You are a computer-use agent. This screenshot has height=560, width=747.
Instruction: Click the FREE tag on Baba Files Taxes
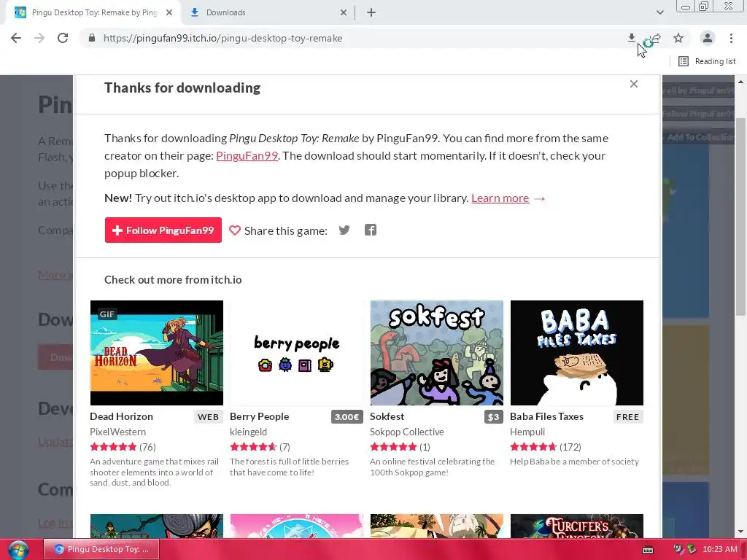(x=627, y=417)
